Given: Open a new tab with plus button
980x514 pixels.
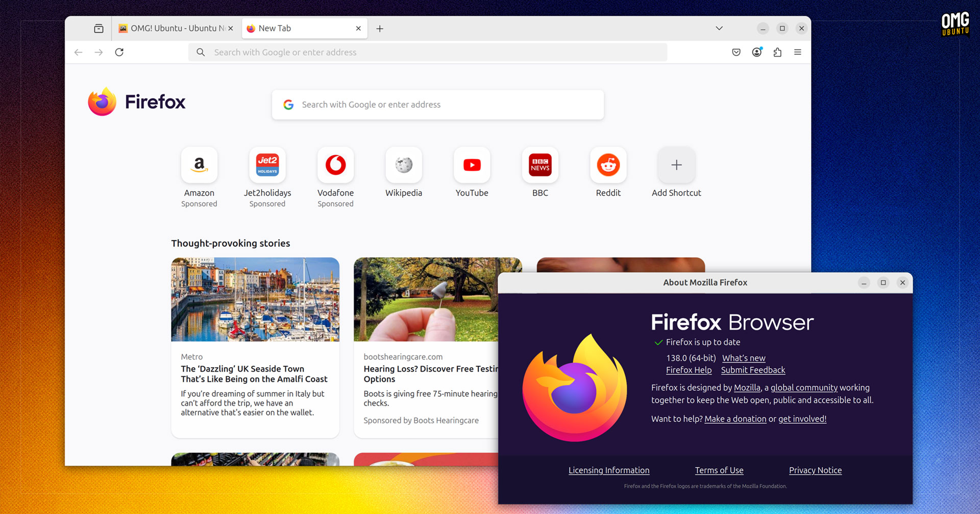Looking at the screenshot, I should click(x=380, y=29).
